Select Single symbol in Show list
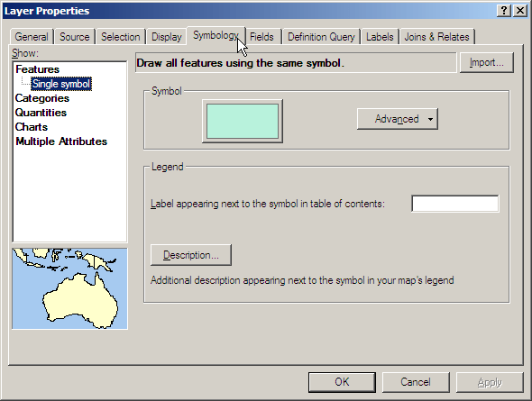Screen dimensions: 532x401 [x=61, y=84]
